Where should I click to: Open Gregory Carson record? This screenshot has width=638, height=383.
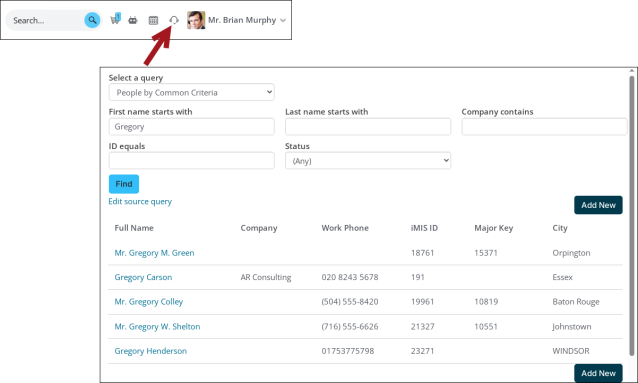pyautogui.click(x=143, y=277)
